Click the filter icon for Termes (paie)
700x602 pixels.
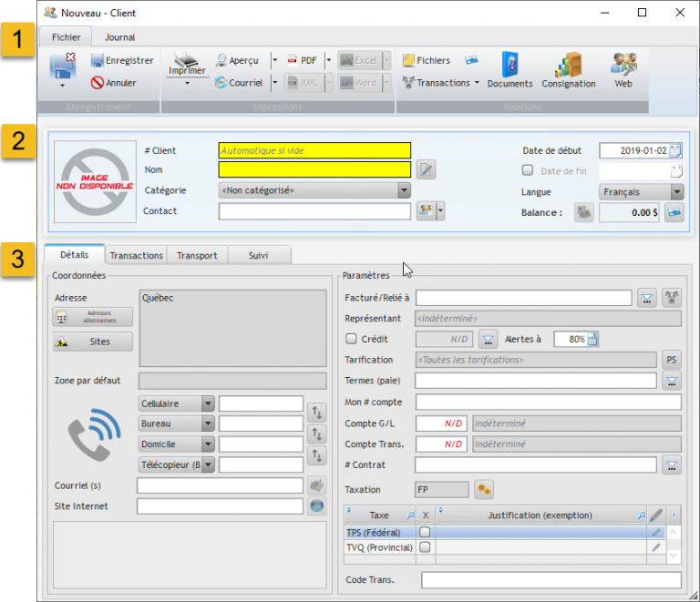[672, 381]
